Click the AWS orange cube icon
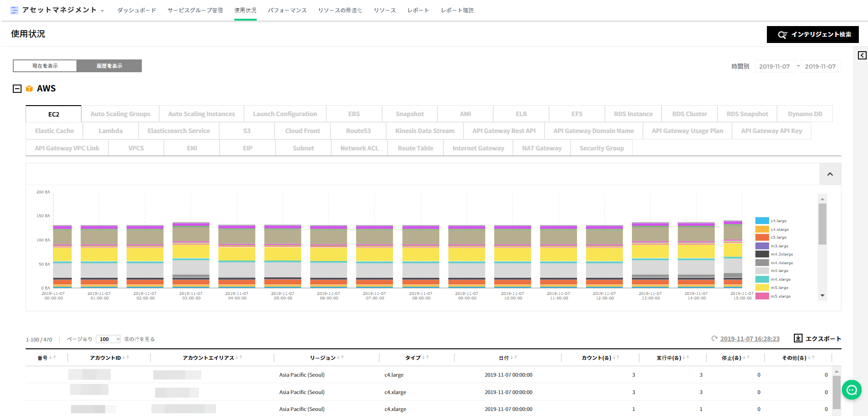 pyautogui.click(x=29, y=89)
